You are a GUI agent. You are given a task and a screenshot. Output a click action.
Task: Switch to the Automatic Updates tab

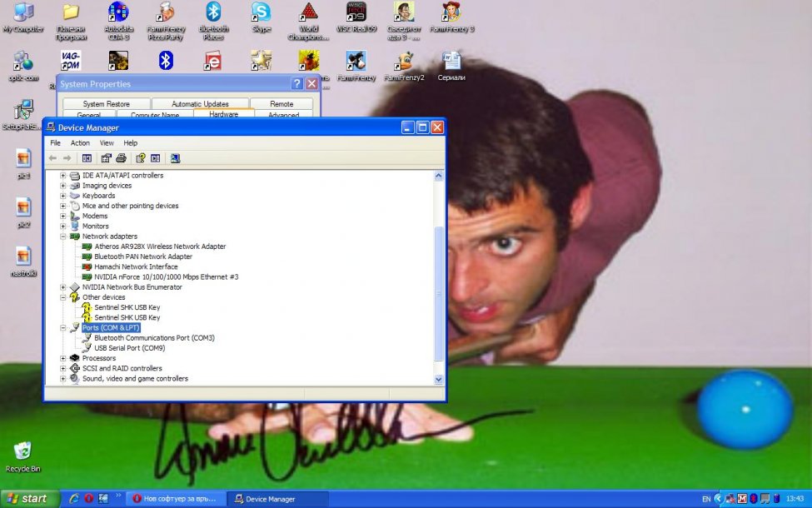pos(201,104)
